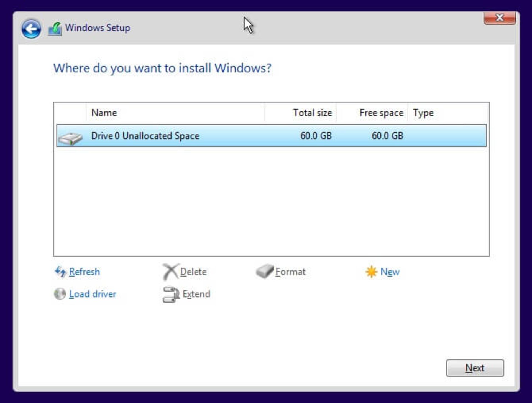This screenshot has width=532, height=403.
Task: Click the Extend link text
Action: pos(196,294)
